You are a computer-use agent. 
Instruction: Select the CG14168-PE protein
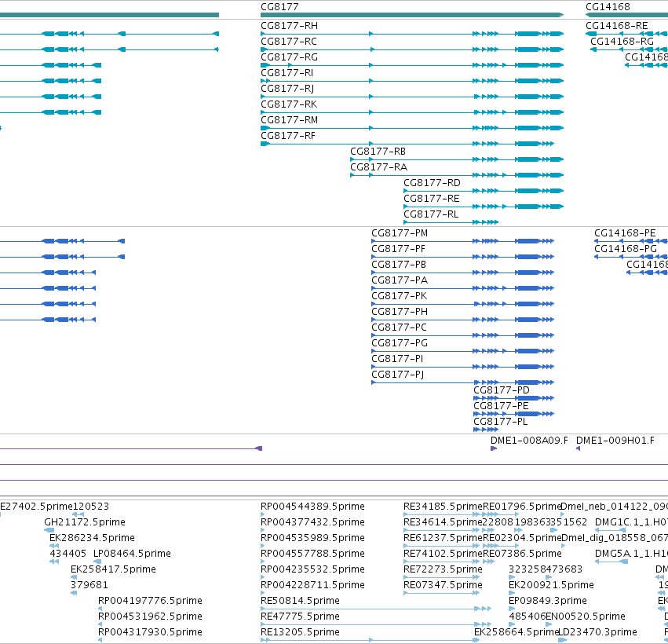[625, 233]
